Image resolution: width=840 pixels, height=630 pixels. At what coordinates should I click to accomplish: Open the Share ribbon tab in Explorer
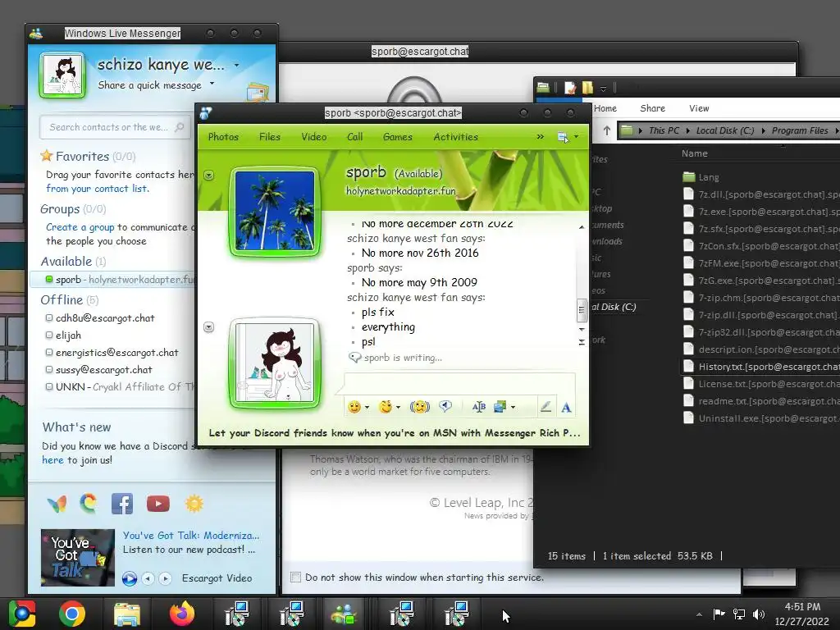[652, 108]
